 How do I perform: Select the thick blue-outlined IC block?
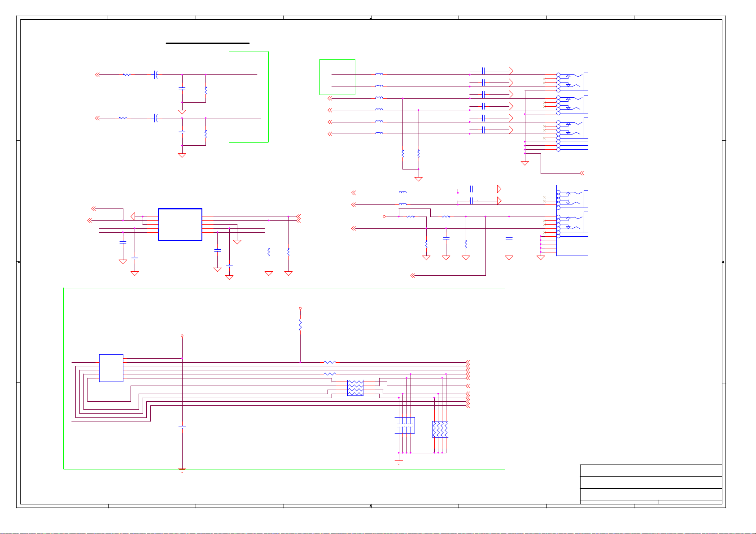pos(180,224)
